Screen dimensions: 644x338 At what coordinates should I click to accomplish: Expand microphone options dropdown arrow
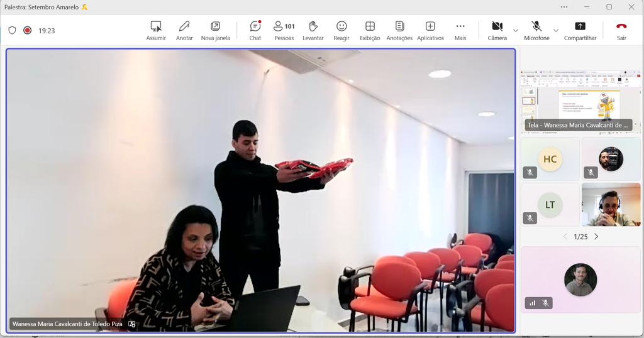coord(556,31)
